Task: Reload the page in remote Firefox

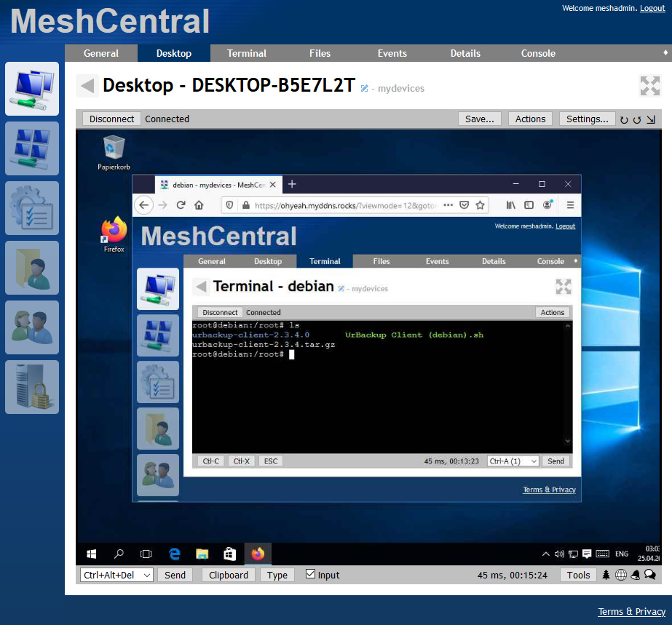Action: tap(181, 205)
